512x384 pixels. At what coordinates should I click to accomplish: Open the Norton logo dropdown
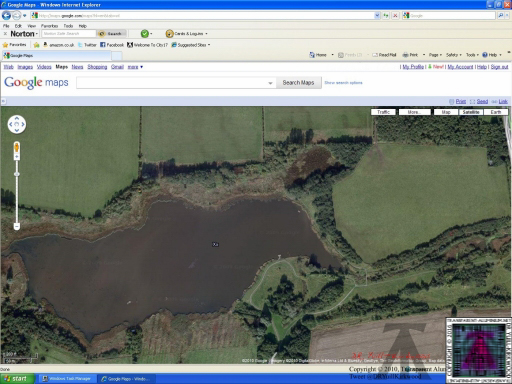click(24, 34)
